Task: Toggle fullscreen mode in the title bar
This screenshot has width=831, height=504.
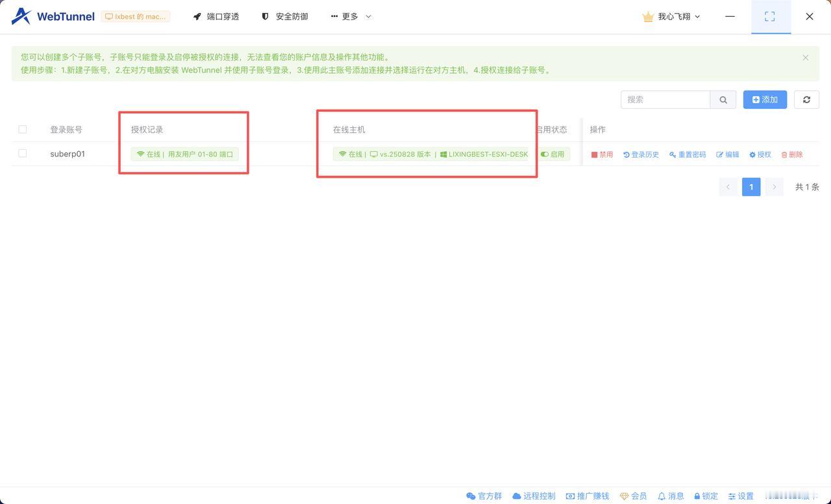Action: point(770,16)
